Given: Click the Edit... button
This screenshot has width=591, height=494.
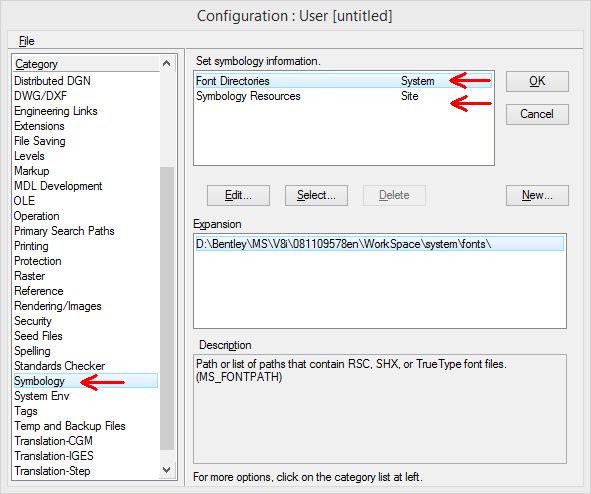Looking at the screenshot, I should 238,195.
